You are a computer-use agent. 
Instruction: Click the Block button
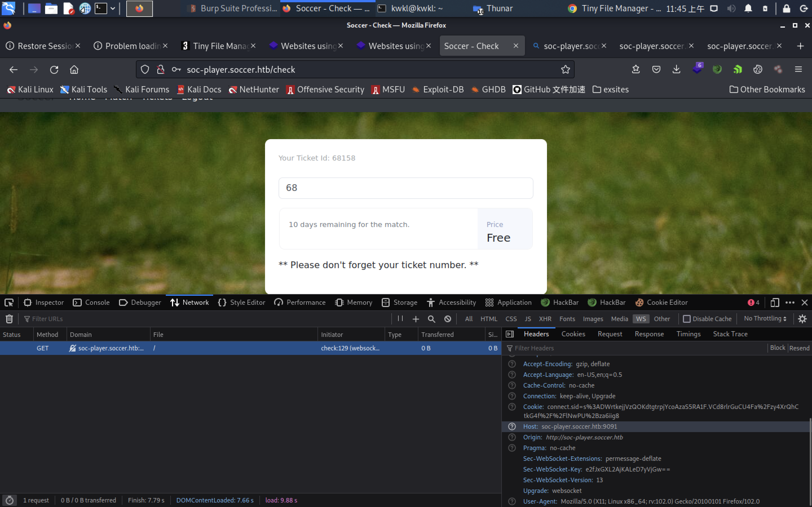[777, 348]
